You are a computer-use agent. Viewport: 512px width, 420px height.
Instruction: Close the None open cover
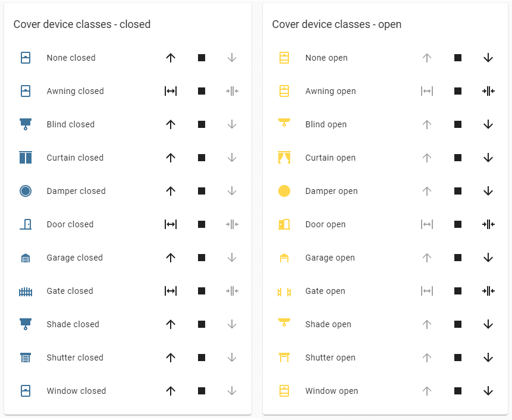coord(488,58)
